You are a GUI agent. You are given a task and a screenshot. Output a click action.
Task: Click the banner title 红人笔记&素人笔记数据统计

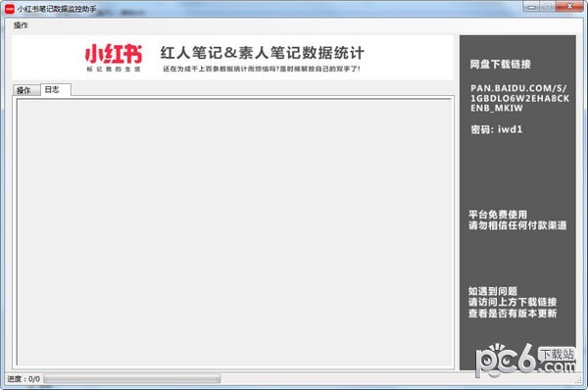click(x=262, y=53)
